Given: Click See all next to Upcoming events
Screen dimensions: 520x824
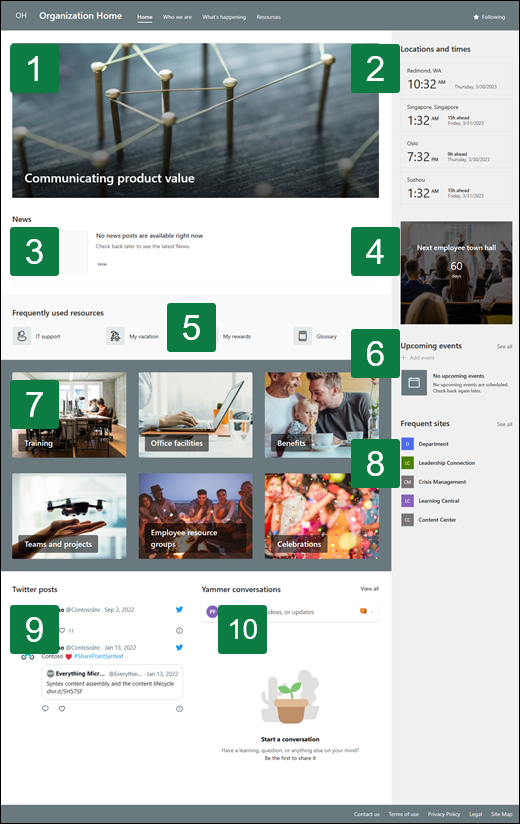Looking at the screenshot, I should 504,347.
